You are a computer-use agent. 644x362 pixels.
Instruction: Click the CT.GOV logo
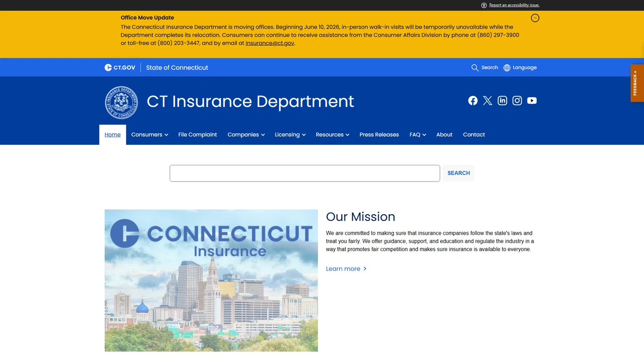120,67
